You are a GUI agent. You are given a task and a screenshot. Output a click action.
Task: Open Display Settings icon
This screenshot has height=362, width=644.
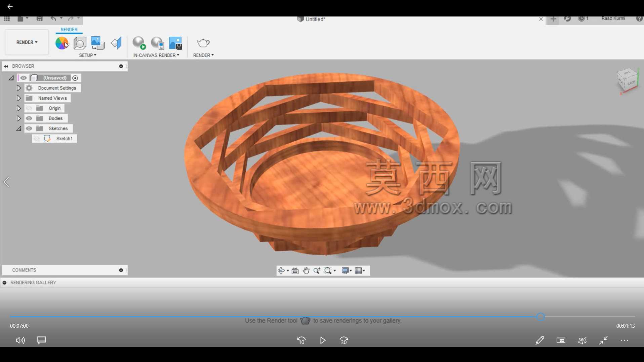point(345,271)
